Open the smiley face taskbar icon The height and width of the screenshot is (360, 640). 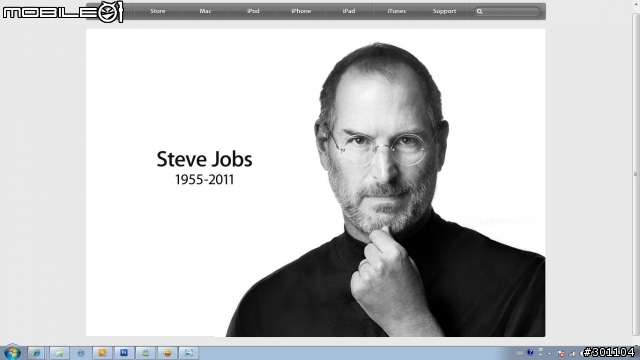click(x=167, y=353)
